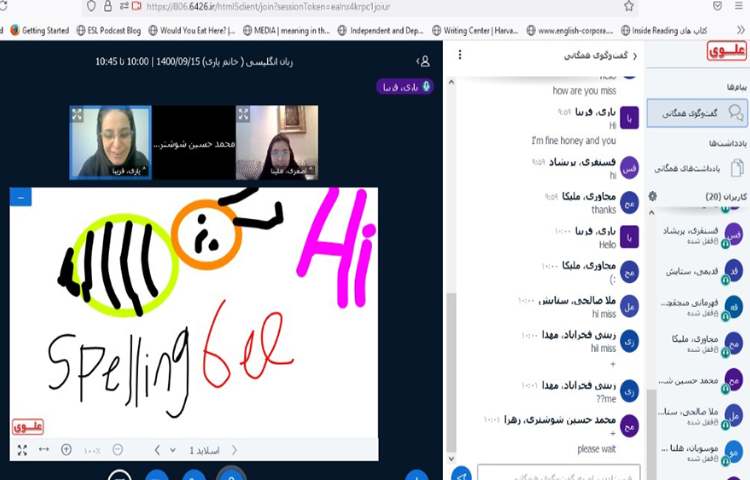The image size is (750, 480).
Task: Select the محمد حسین شوشتر video tile
Action: [194, 143]
